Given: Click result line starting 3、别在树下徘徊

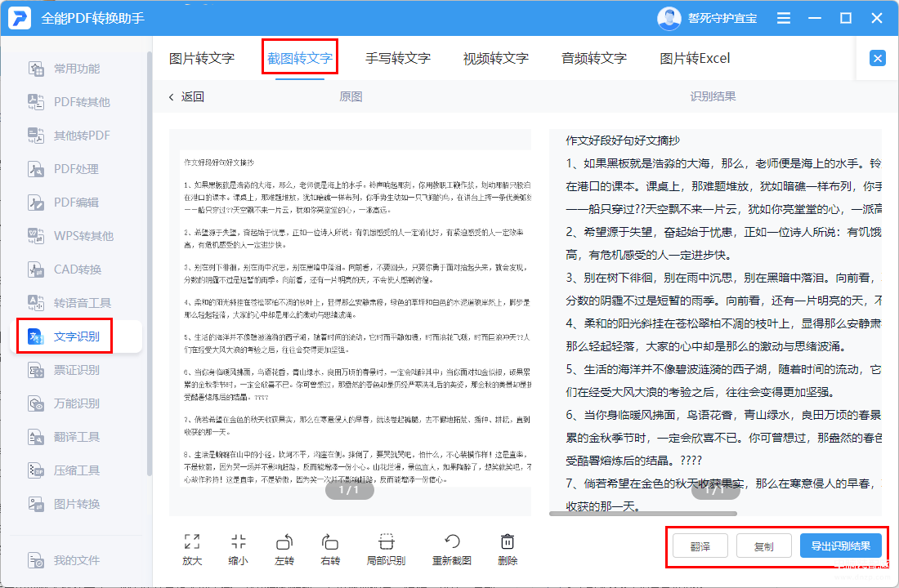Looking at the screenshot, I should click(723, 278).
